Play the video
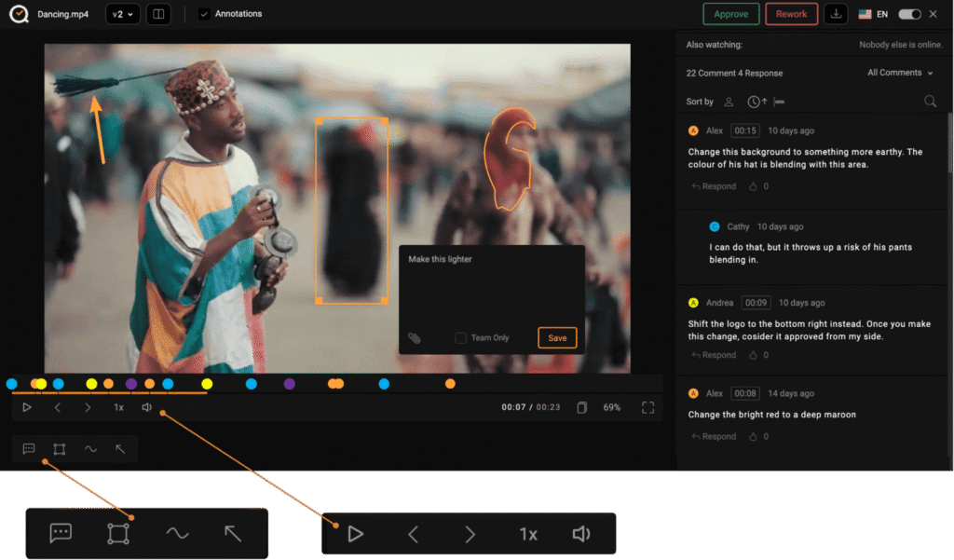954x560 pixels. pos(27,407)
